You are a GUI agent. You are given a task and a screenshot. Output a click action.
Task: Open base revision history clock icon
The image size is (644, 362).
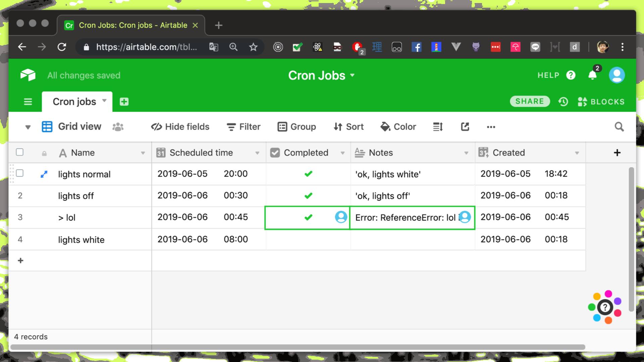[563, 102]
